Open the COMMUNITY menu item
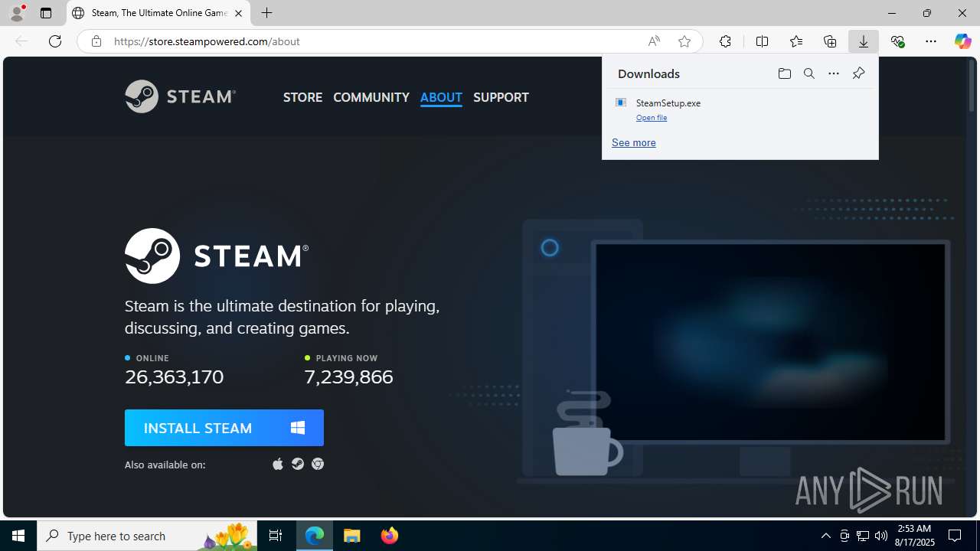This screenshot has height=551, width=980. pyautogui.click(x=371, y=97)
